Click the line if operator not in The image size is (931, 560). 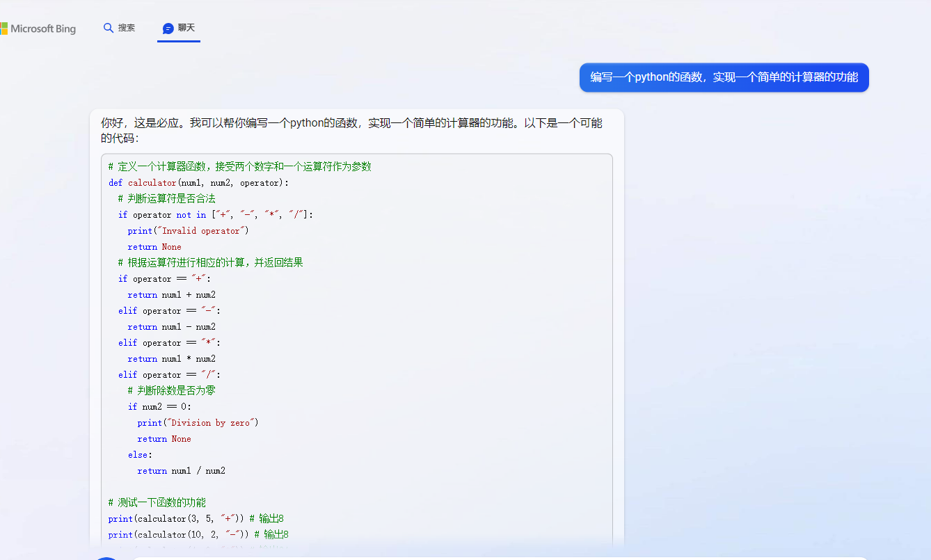pos(216,215)
